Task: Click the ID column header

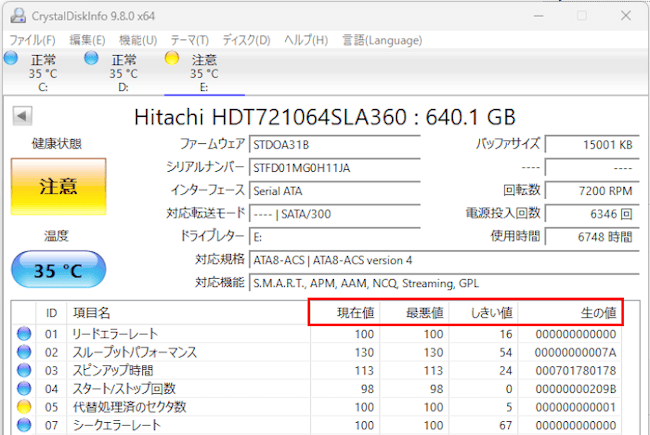Action: pos(51,313)
